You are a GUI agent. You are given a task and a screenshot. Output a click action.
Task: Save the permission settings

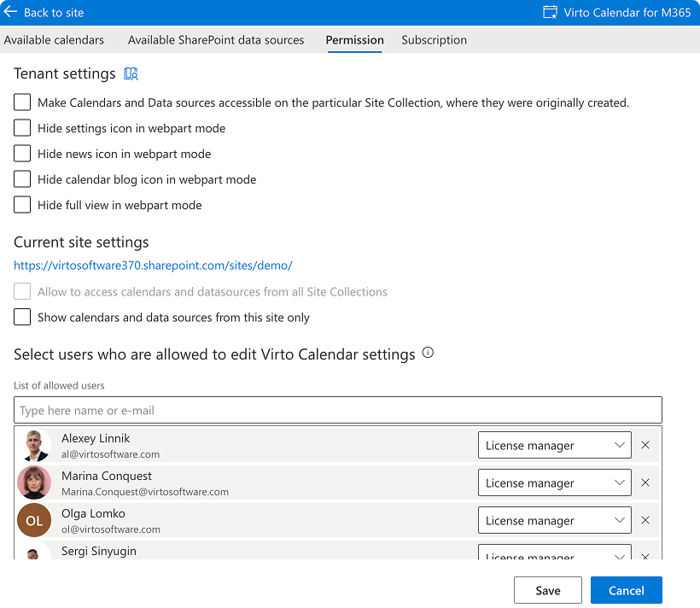coord(547,590)
